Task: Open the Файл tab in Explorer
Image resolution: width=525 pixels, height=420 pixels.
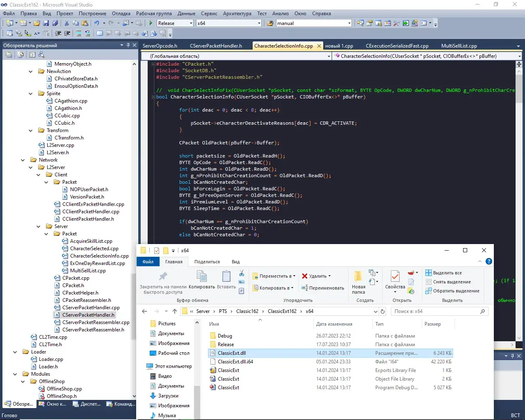Action: (x=148, y=262)
